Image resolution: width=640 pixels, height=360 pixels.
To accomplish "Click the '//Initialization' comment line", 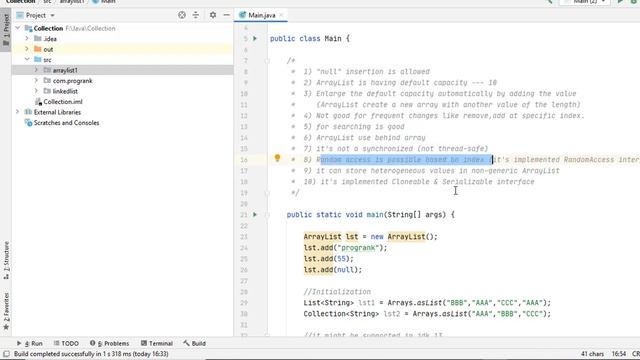I will coord(337,292).
